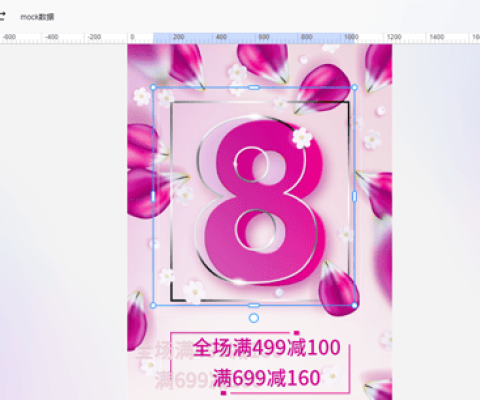This screenshot has height=400, width=480.
Task: Click the top-middle edge resize handle
Action: coord(254,87)
